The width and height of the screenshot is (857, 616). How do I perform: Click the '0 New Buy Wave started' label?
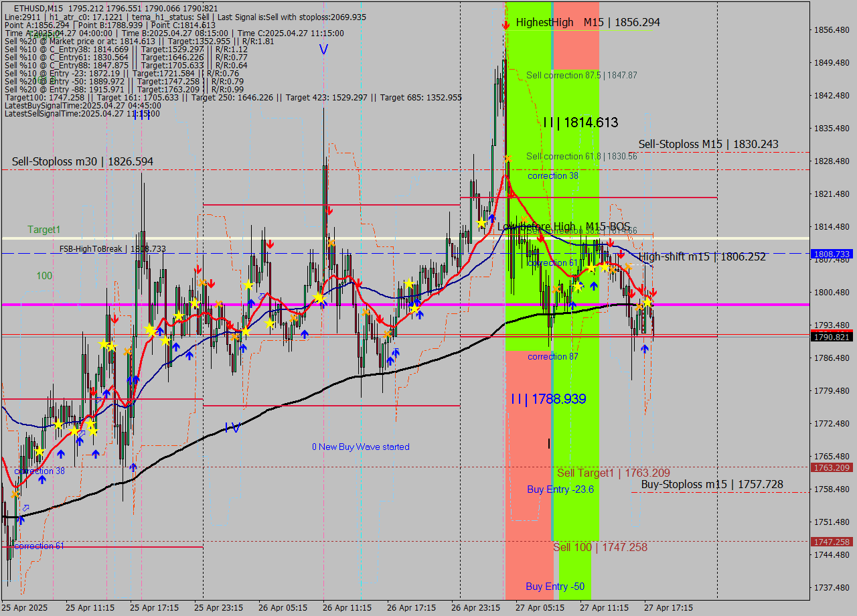click(x=360, y=447)
